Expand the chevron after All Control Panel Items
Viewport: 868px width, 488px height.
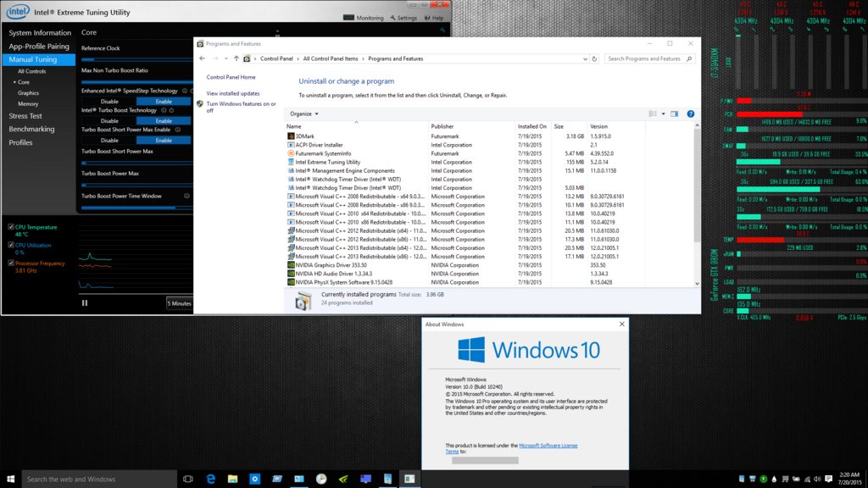coord(363,58)
